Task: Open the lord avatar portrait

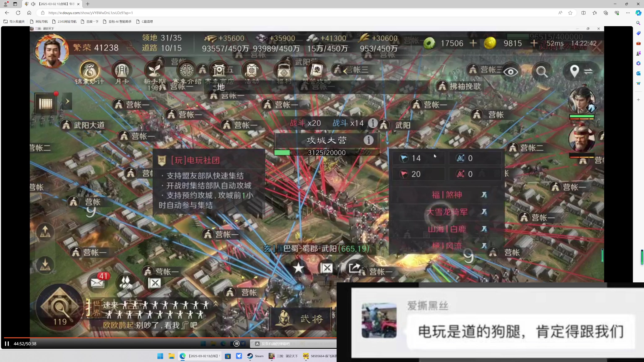Action: pos(52,51)
